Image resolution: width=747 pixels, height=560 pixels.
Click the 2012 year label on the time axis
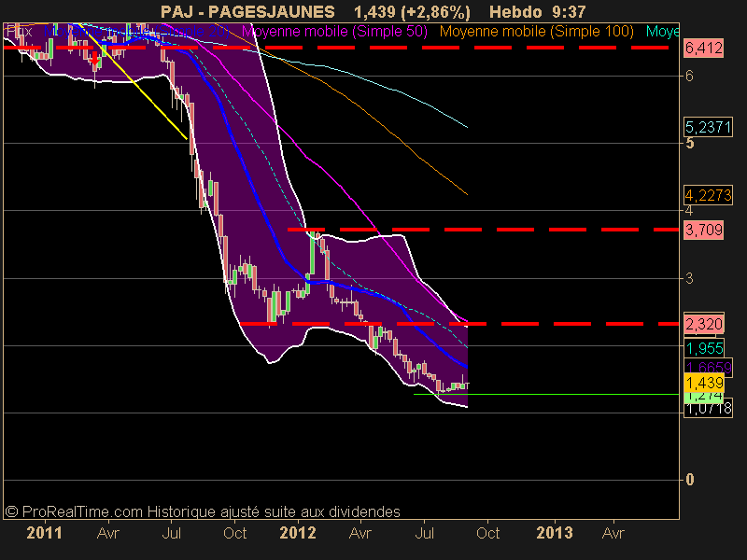(298, 533)
